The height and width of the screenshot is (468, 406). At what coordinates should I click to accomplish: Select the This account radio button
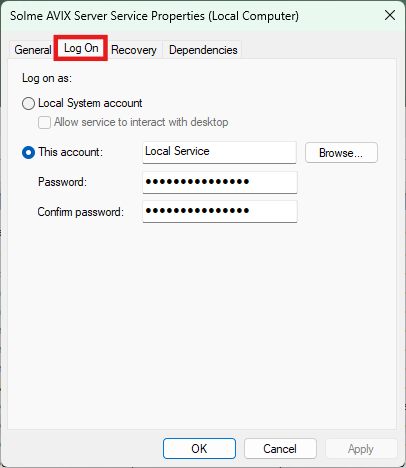[x=28, y=153]
